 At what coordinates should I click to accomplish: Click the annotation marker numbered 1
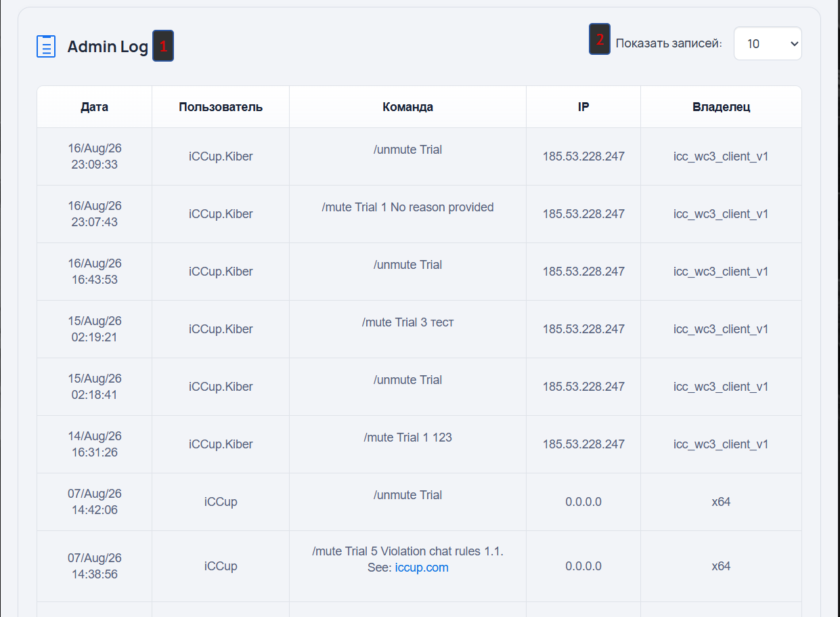[x=163, y=46]
